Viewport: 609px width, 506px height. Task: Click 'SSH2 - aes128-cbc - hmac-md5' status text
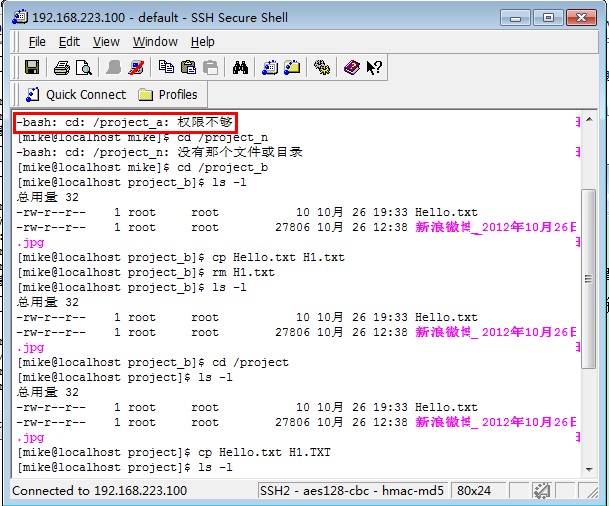coord(351,491)
